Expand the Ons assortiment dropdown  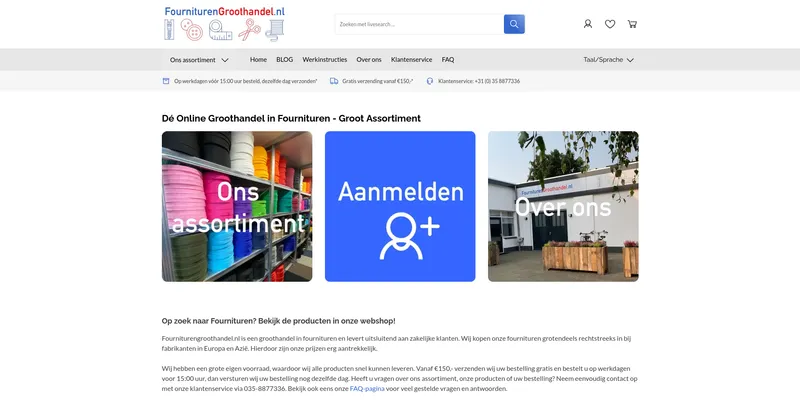tap(199, 60)
